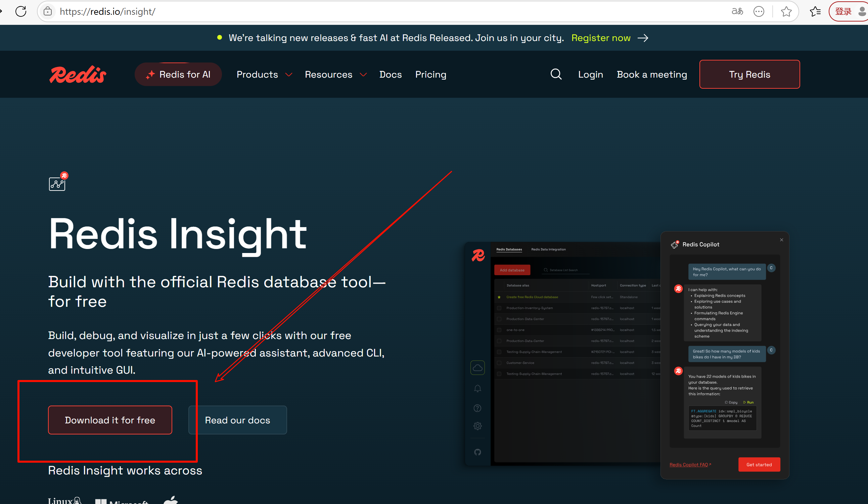Check the first Production-Data-Center row checkbox
This screenshot has height=504, width=868.
tap(499, 319)
